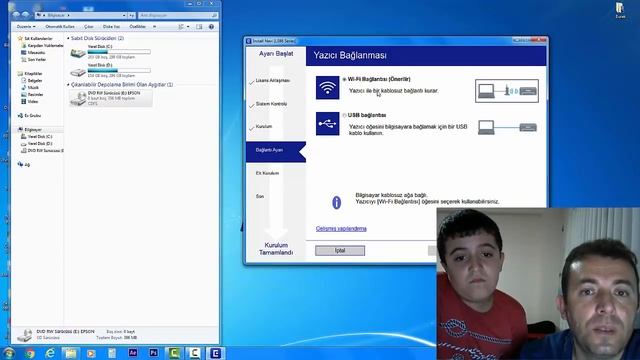640x360 pixels.
Task: Click the blue information icon in the installer
Action: click(x=336, y=202)
